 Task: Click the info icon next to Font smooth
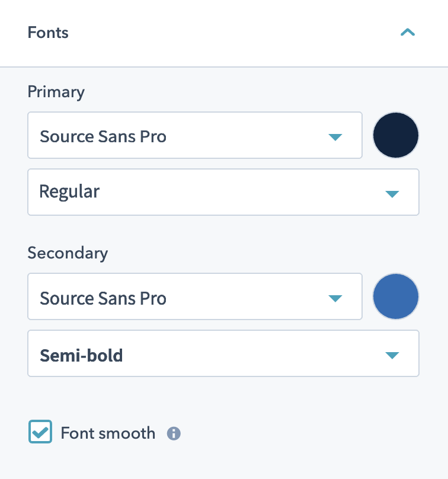(x=173, y=433)
